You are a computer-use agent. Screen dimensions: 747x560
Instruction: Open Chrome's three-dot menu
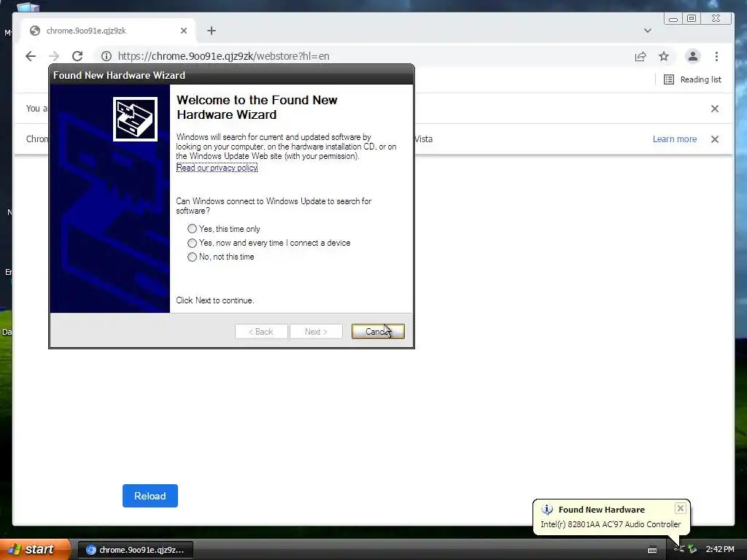click(716, 56)
